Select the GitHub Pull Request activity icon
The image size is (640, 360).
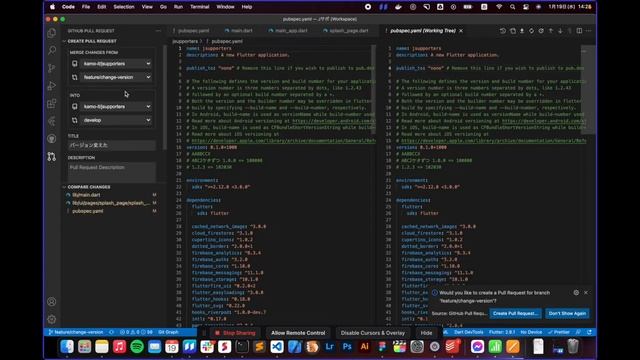(52, 156)
